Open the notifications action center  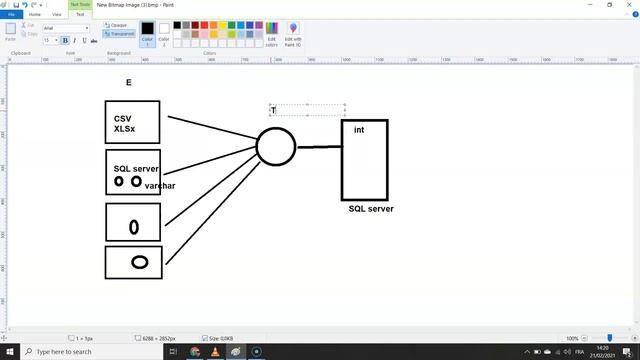click(627, 352)
